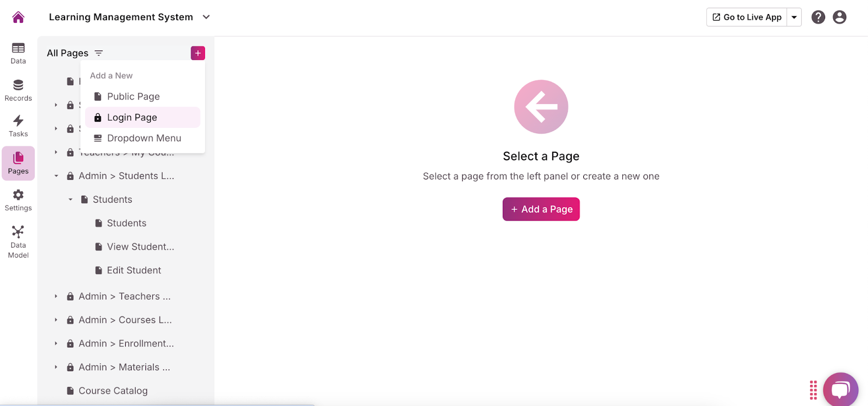Click the home icon in top-left corner

click(18, 17)
